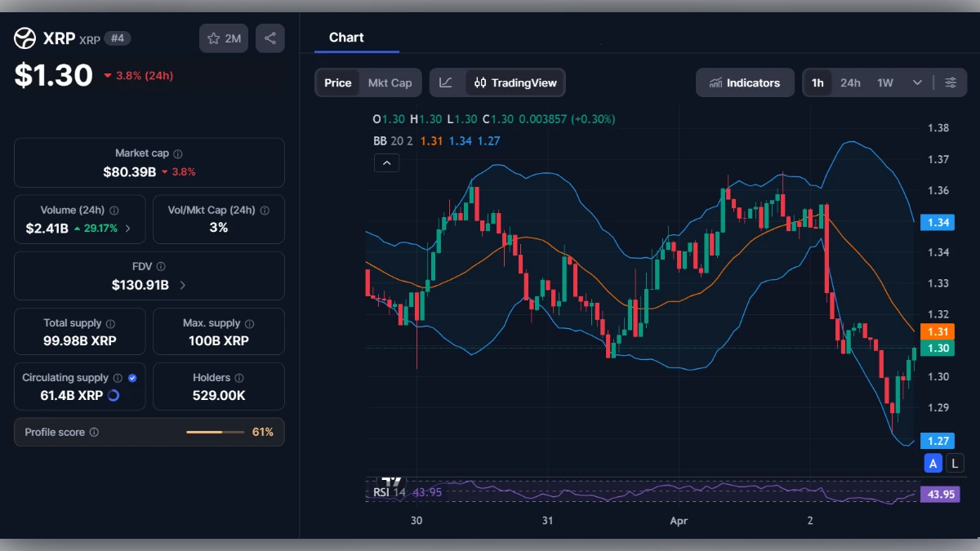Click the XRP coin logo icon
The width and height of the screenshot is (980, 551).
pos(25,38)
